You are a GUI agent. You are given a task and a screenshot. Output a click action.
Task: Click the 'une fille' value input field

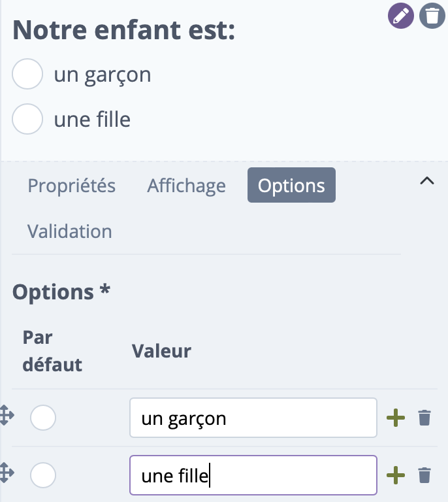pos(253,475)
